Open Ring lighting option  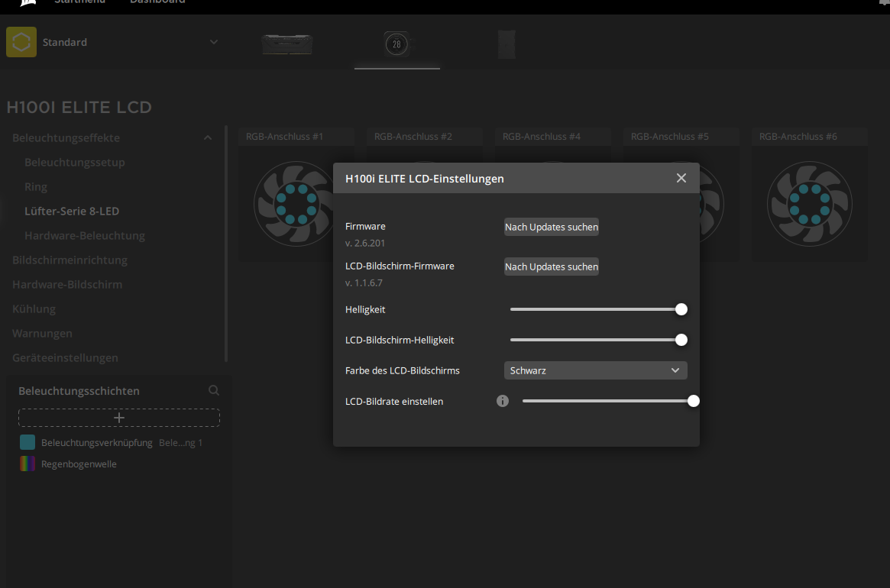(x=36, y=187)
